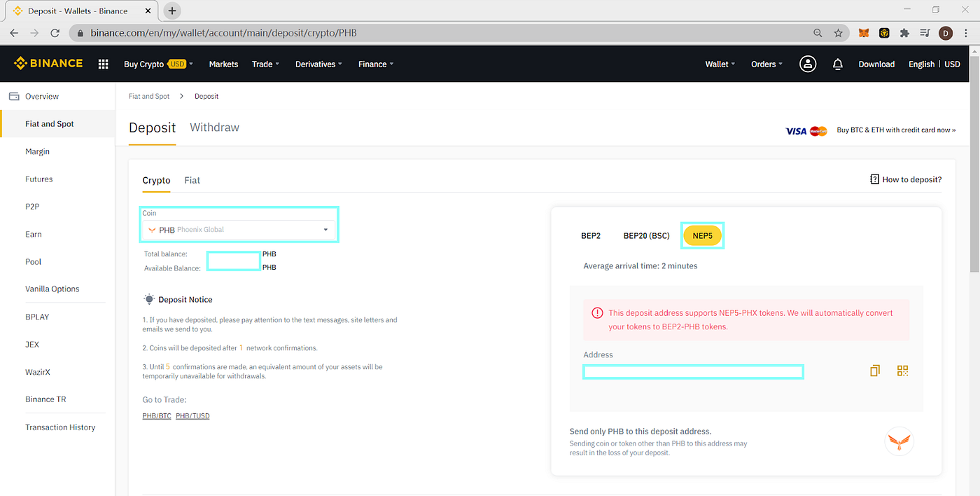
Task: Open a new browser tab
Action: [172, 11]
